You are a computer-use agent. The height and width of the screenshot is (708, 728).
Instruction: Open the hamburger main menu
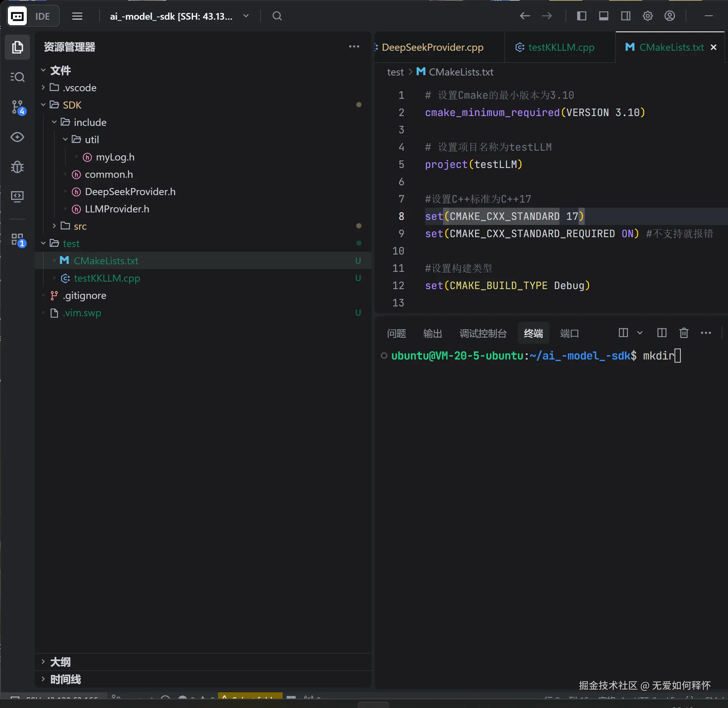point(77,16)
